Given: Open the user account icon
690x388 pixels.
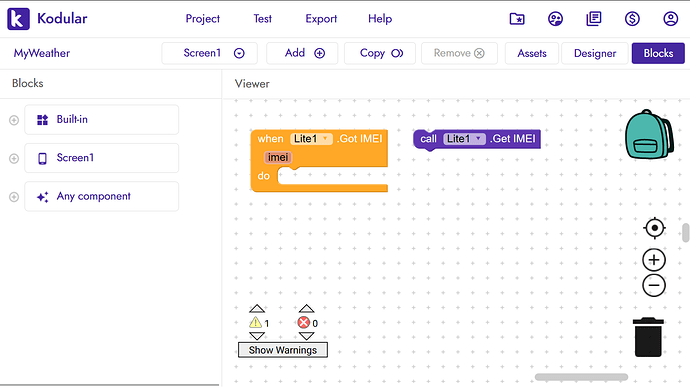Looking at the screenshot, I should tap(671, 19).
